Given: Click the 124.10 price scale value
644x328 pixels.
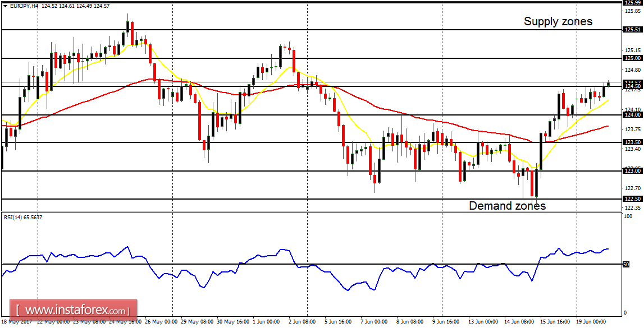Looking at the screenshot, I should point(633,109).
